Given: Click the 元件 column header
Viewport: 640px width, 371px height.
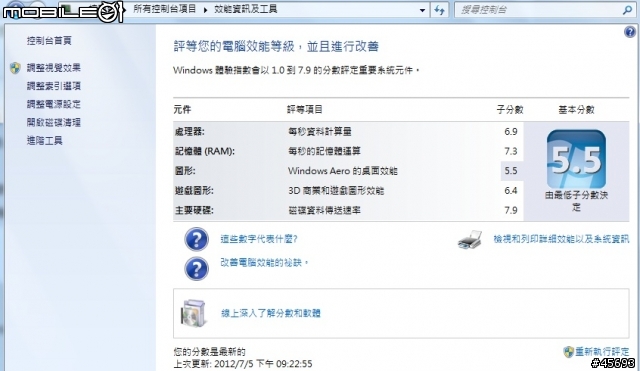Looking at the screenshot, I should (182, 109).
